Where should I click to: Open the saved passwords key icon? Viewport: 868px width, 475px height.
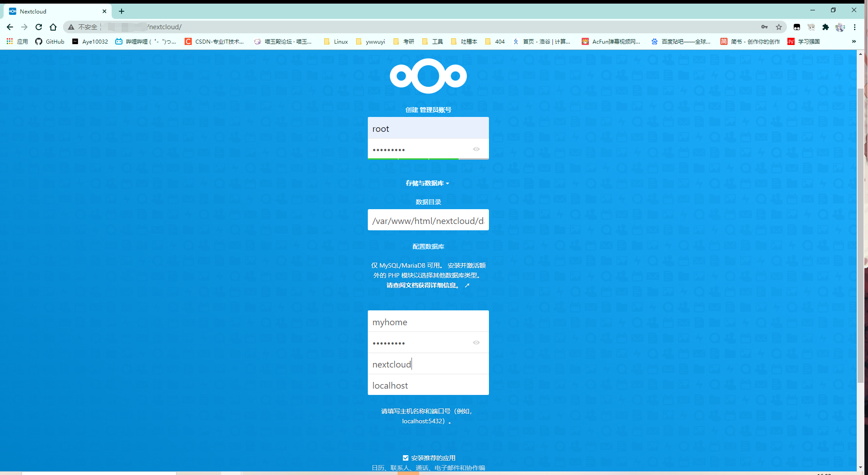(x=764, y=27)
